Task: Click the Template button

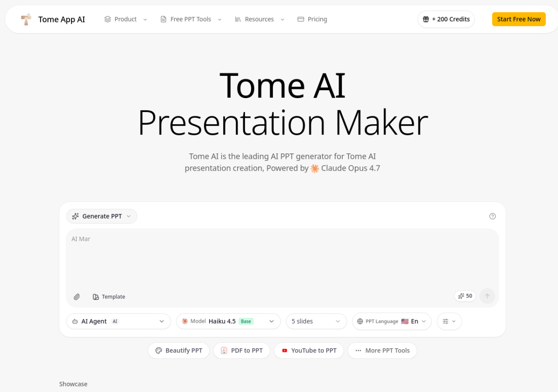Action: 109,297
